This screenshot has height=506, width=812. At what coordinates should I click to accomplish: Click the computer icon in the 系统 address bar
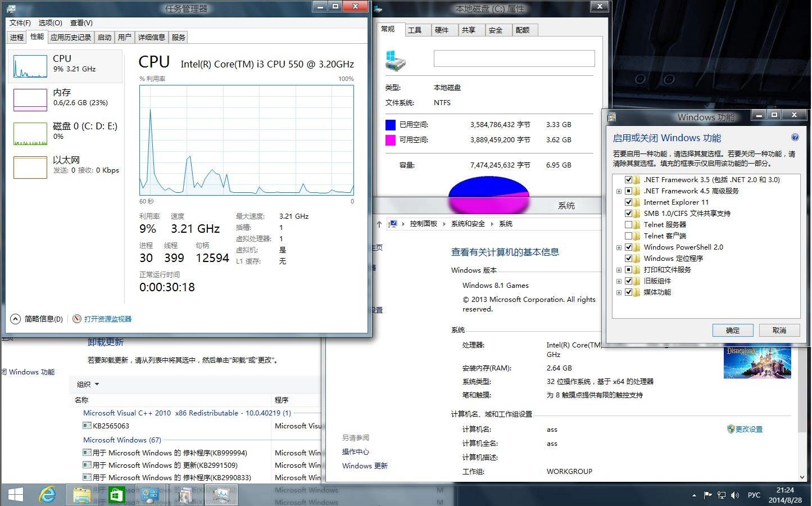[x=393, y=224]
